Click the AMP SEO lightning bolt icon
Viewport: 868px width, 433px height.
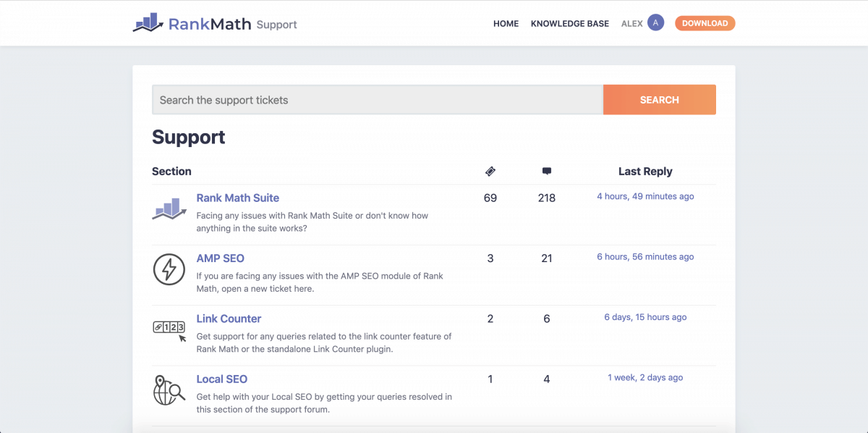[169, 269]
